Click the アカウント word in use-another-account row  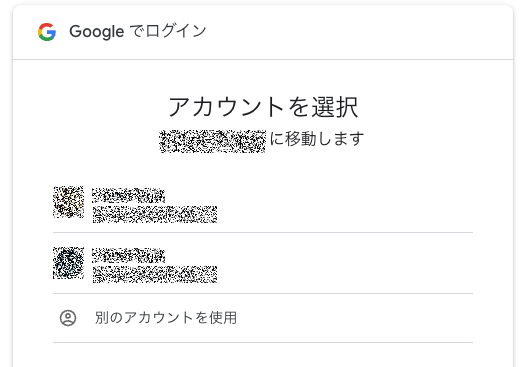click(x=158, y=318)
